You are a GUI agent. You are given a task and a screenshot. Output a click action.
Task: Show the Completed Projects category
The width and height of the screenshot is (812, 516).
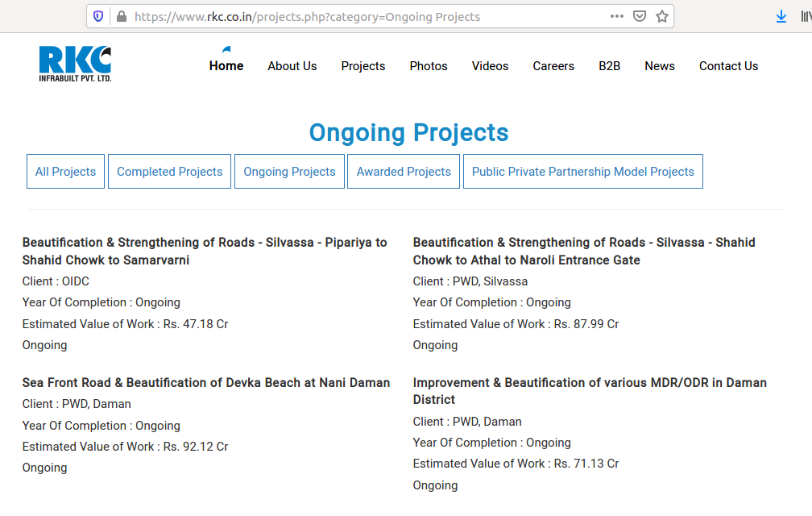(169, 172)
